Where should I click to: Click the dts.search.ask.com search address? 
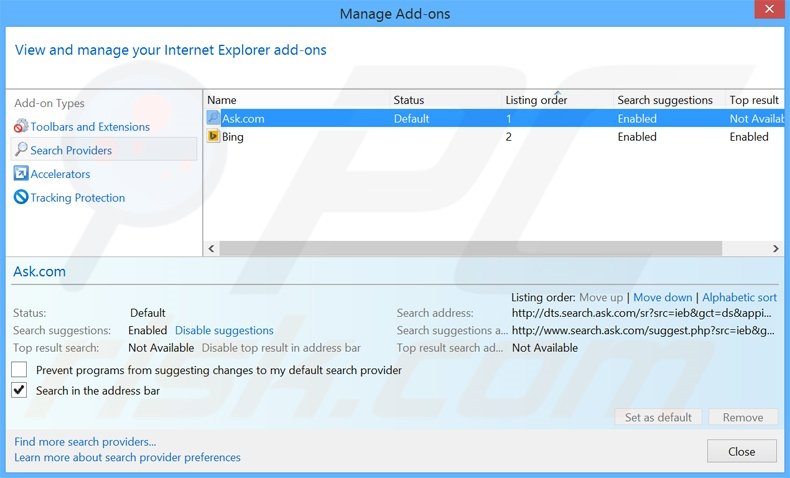pyautogui.click(x=641, y=313)
